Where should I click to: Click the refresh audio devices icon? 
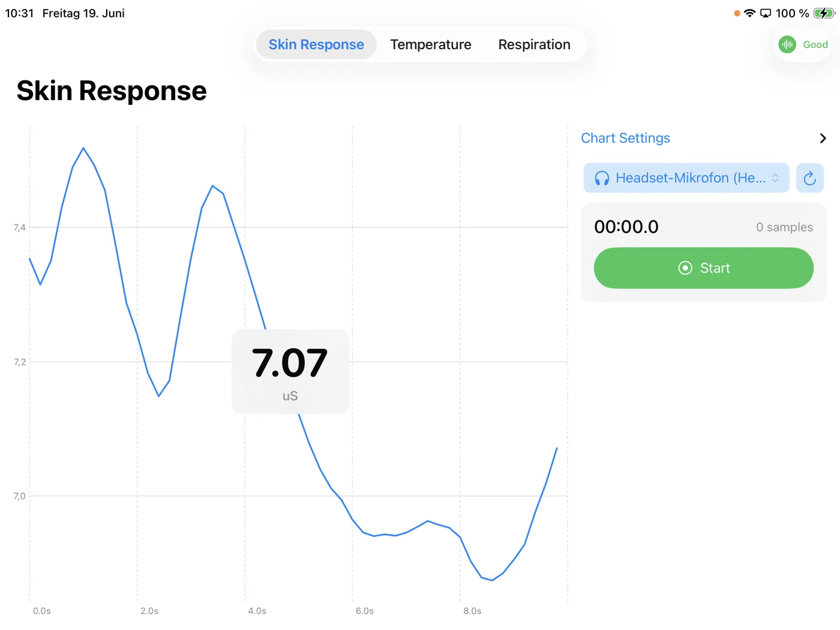pyautogui.click(x=809, y=178)
